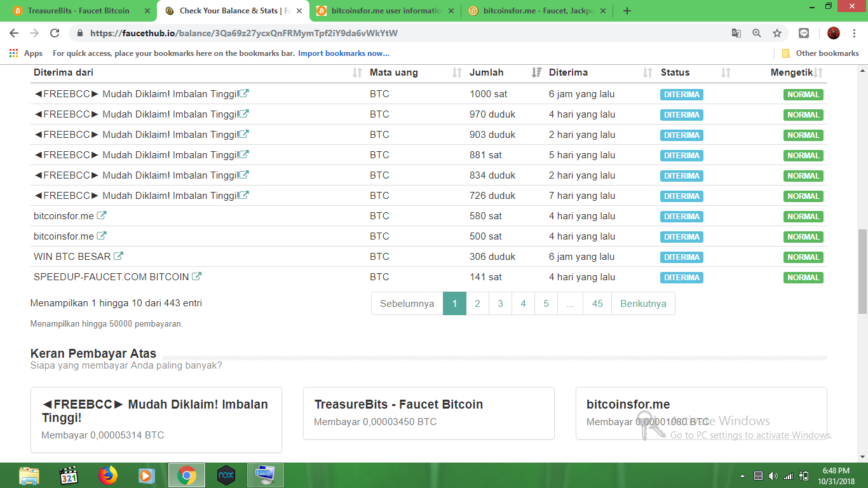This screenshot has width=868, height=488.
Task: Bookmark this page with the star icon
Action: click(776, 33)
